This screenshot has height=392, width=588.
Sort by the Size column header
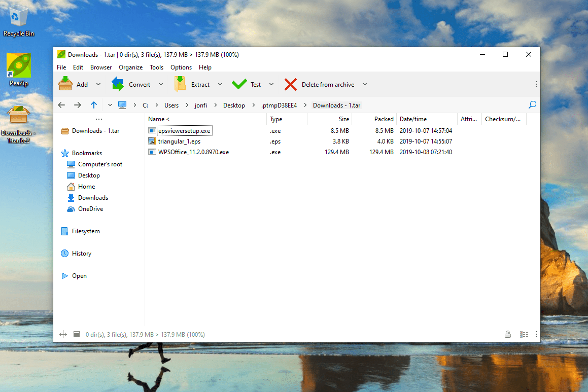[329, 119]
